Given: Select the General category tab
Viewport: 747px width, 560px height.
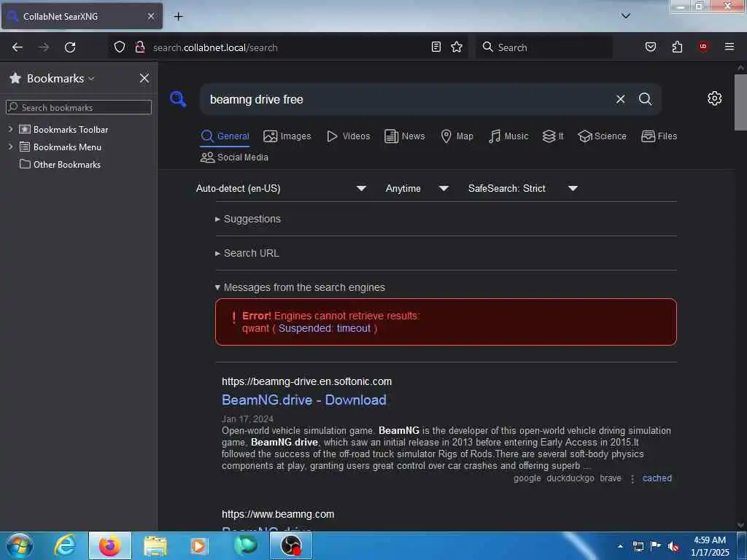Looking at the screenshot, I should tap(225, 136).
